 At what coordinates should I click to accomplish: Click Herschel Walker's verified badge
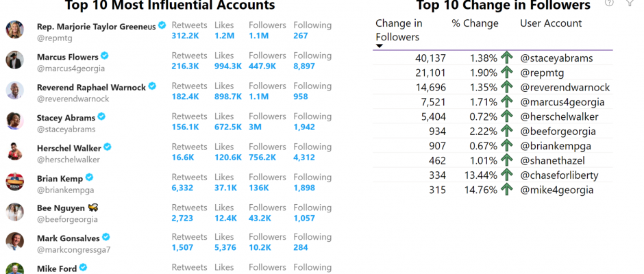pos(108,147)
